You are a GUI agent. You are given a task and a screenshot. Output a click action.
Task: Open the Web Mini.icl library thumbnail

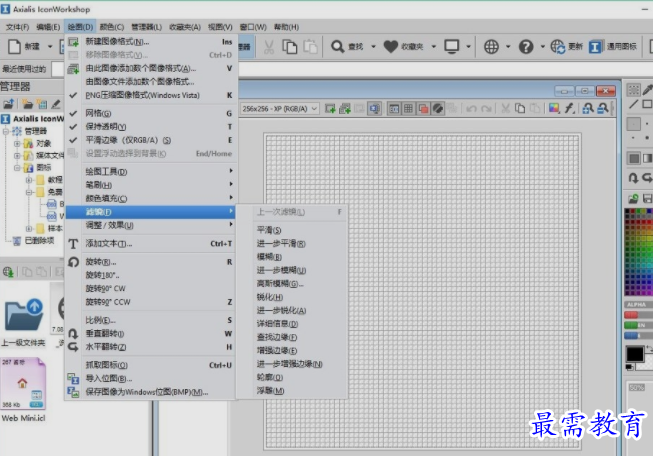pyautogui.click(x=23, y=384)
